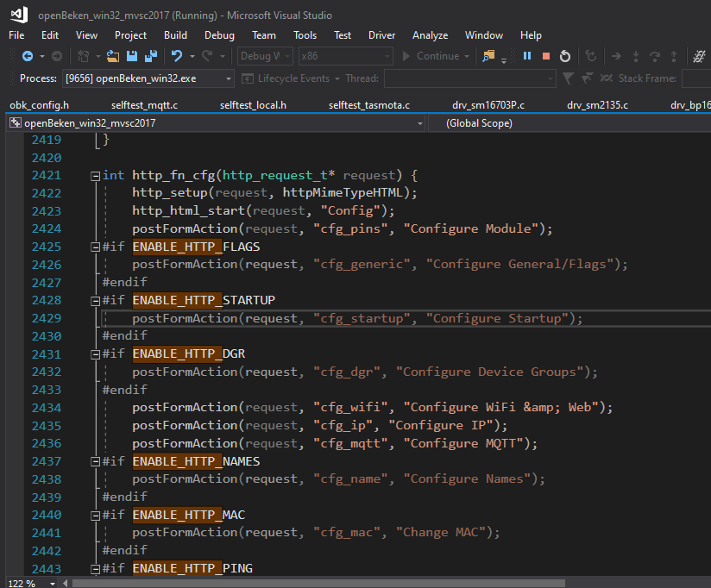Click the Visual Studio logo icon
The height and width of the screenshot is (588, 711).
pyautogui.click(x=20, y=15)
